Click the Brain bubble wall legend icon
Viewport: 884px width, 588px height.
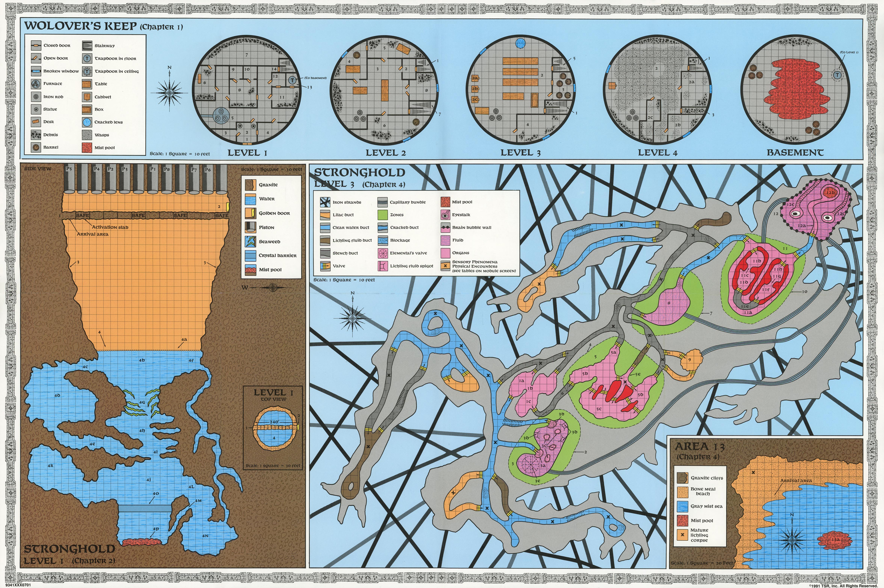[445, 228]
